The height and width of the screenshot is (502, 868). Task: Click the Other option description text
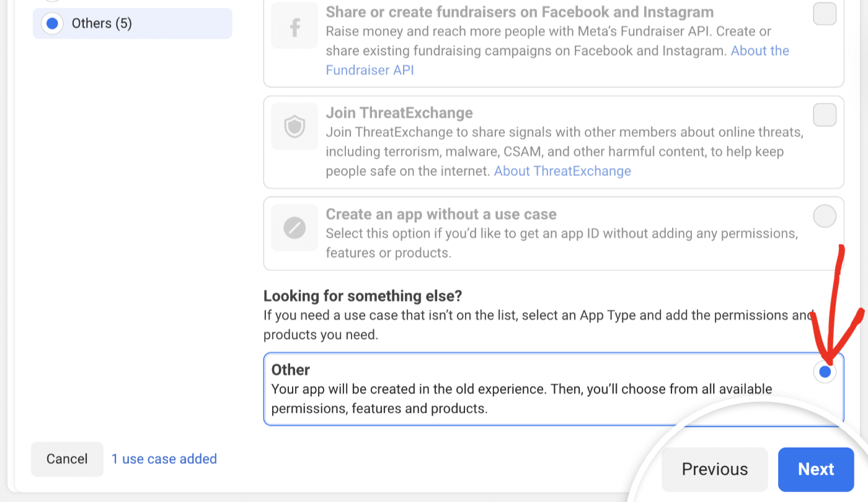pyautogui.click(x=521, y=398)
